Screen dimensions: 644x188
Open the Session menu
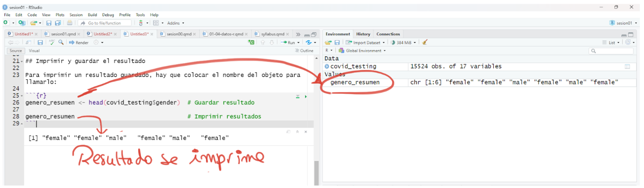coord(76,15)
